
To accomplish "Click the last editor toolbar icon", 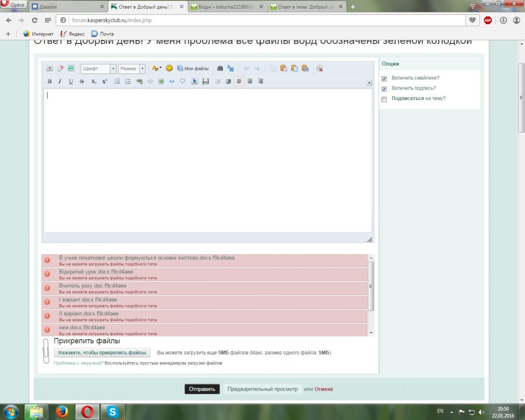I will [319, 68].
